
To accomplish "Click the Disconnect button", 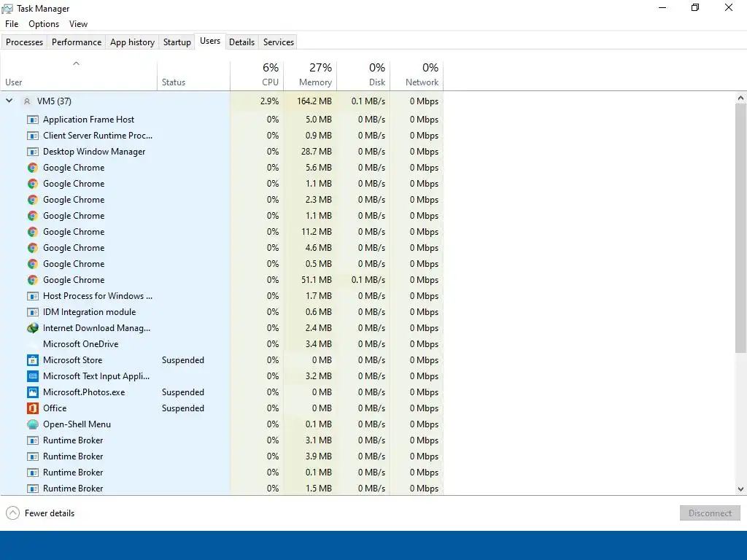I will pos(710,513).
